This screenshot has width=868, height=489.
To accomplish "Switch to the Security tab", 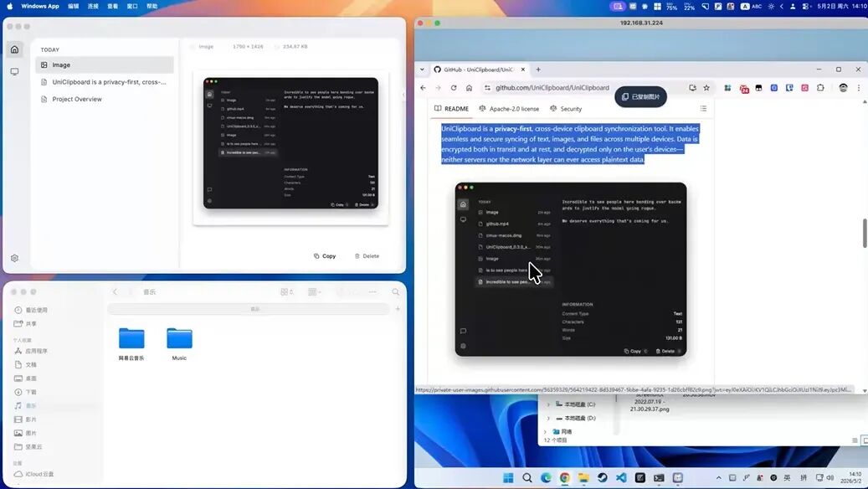I will (566, 109).
